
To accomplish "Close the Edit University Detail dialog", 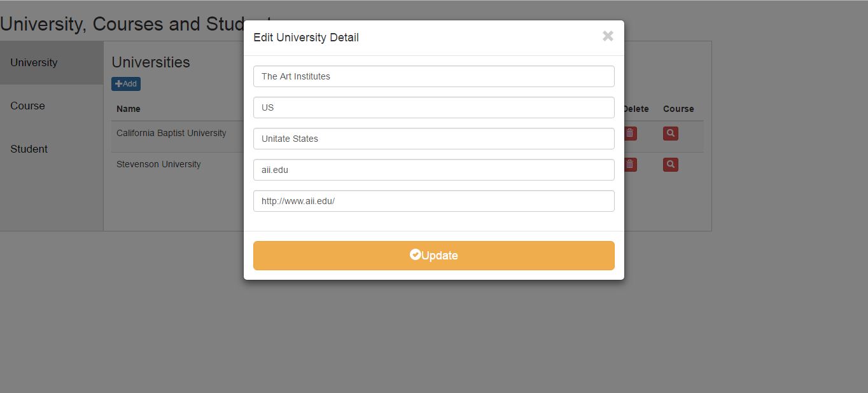I will tap(607, 36).
